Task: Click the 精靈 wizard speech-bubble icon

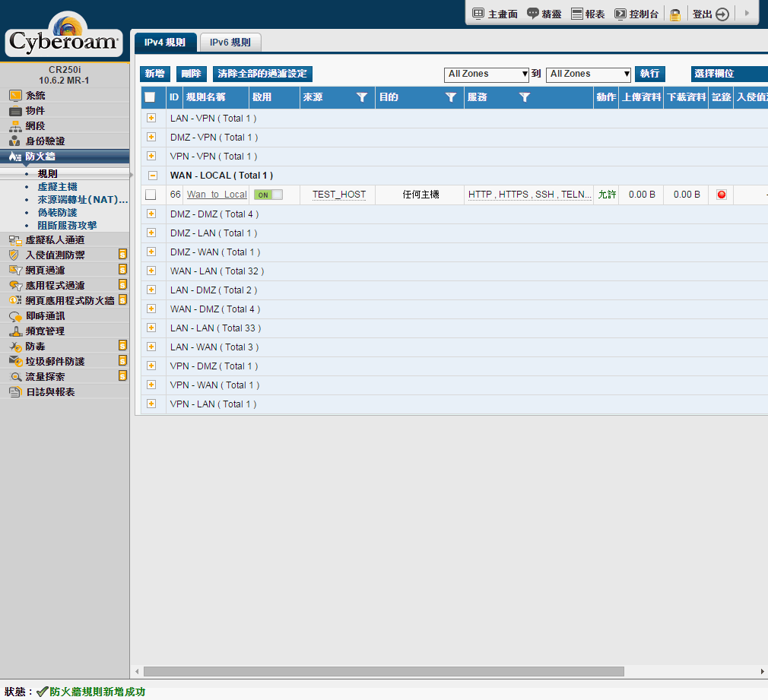Action: click(x=532, y=13)
